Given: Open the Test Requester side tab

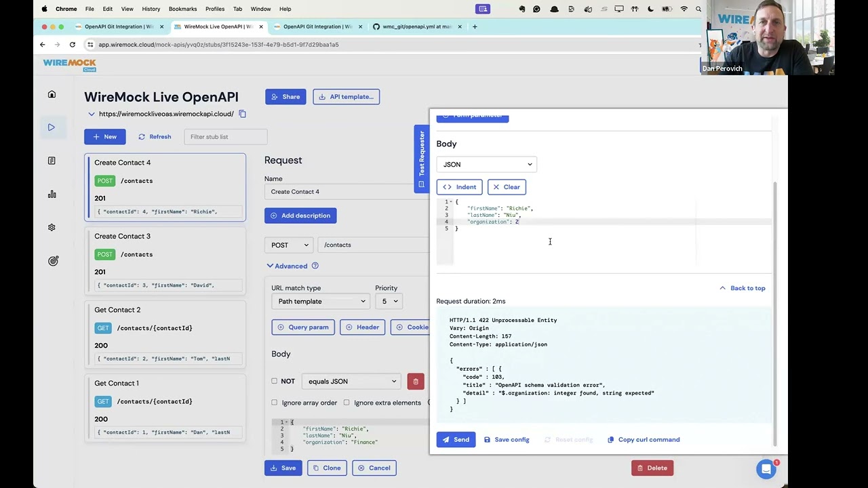Looking at the screenshot, I should click(x=421, y=159).
